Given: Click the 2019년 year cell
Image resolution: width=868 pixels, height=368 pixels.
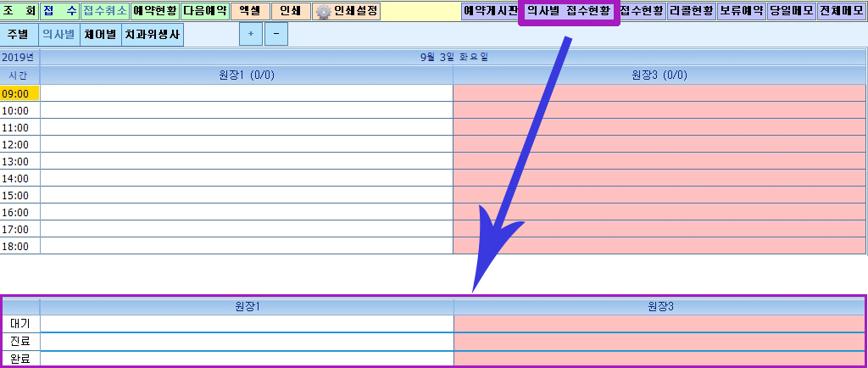Looking at the screenshot, I should (19, 58).
